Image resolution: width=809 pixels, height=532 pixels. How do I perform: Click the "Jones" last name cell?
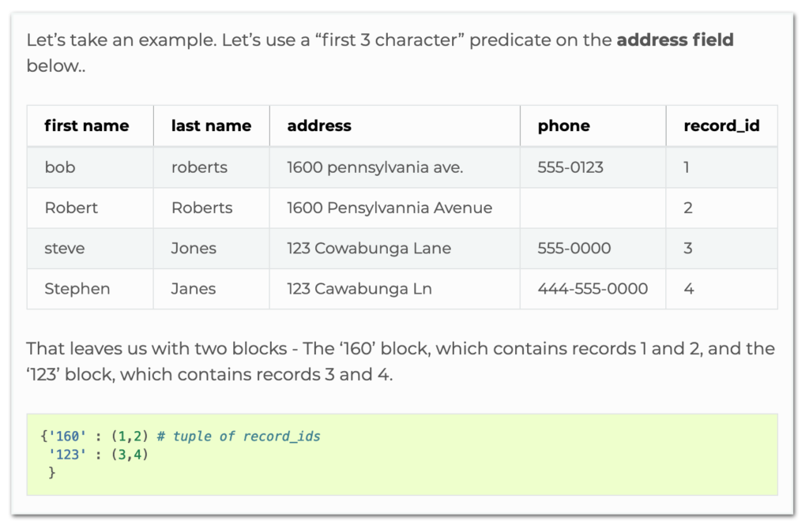click(x=194, y=248)
